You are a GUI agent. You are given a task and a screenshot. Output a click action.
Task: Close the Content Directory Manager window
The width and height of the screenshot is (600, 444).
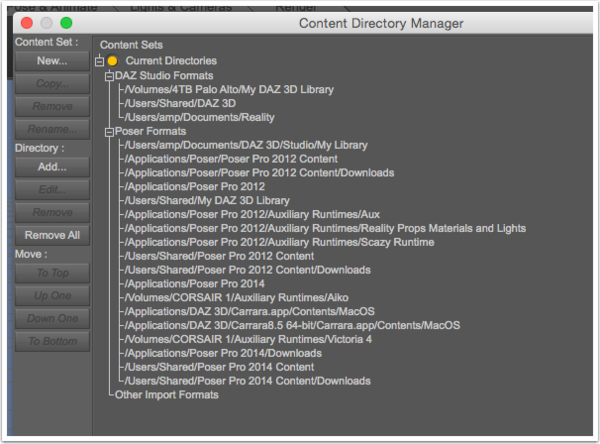[27, 23]
